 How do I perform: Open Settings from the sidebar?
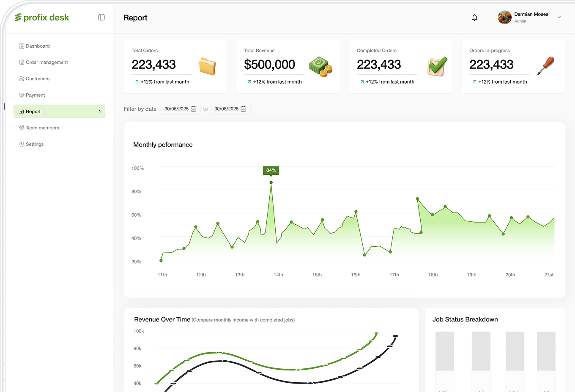[34, 144]
